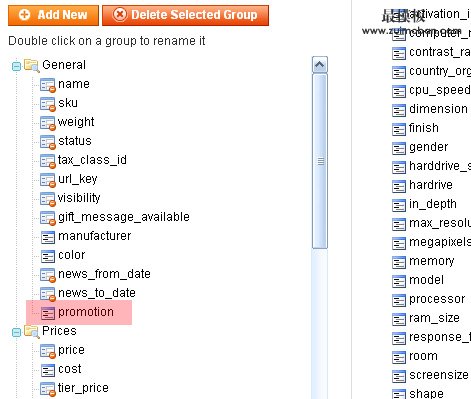471x399 pixels.
Task: Select the visibility attribute
Action: (79, 198)
